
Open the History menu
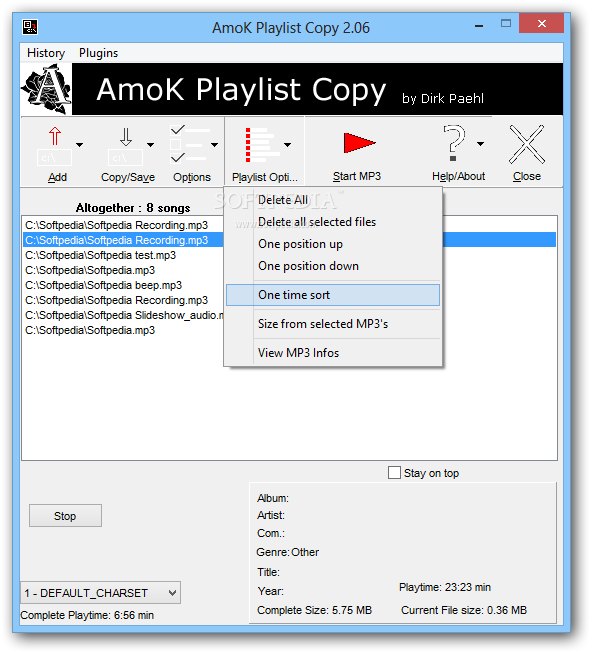click(46, 53)
